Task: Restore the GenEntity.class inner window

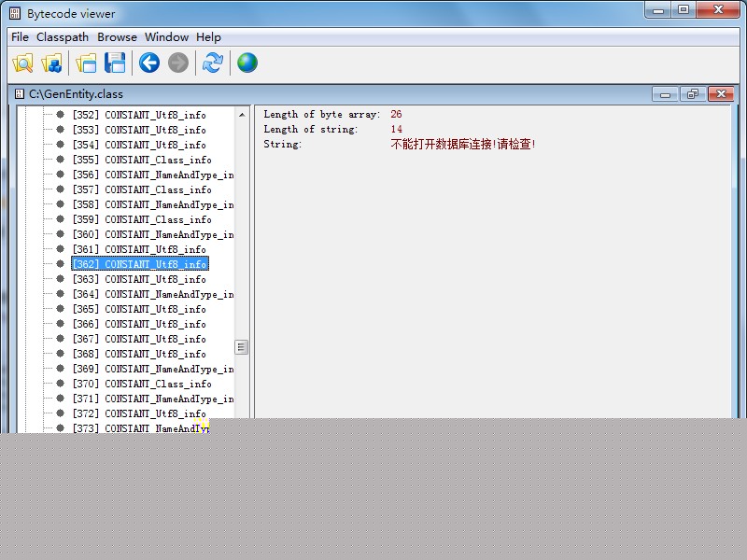Action: pos(693,94)
